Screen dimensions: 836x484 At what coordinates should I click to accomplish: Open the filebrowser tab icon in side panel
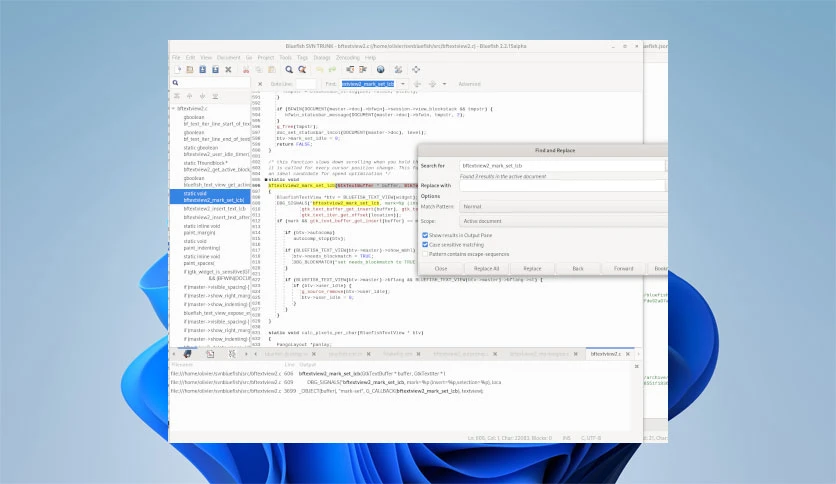188,354
